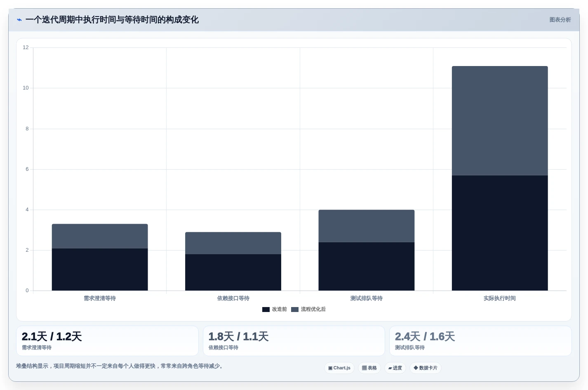The width and height of the screenshot is (588, 390).
Task: Click the 实际执行时间 bar's dark lower segment
Action: tap(500, 233)
